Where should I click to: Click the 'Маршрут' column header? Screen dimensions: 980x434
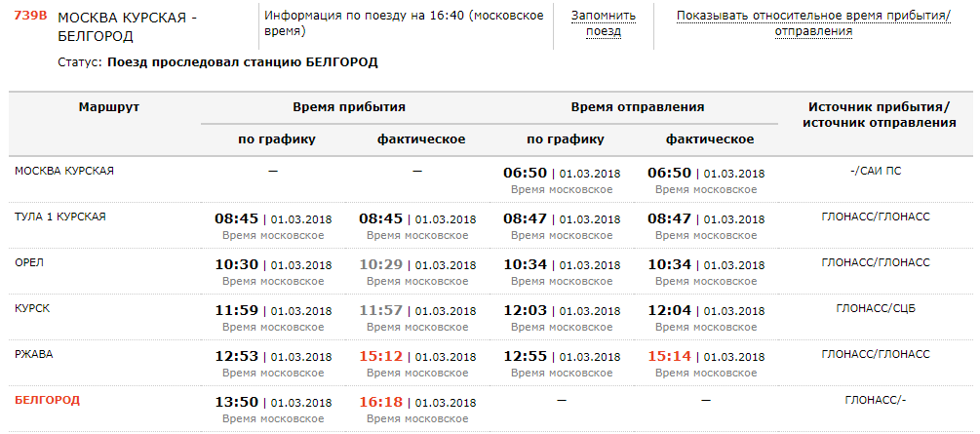pos(109,106)
